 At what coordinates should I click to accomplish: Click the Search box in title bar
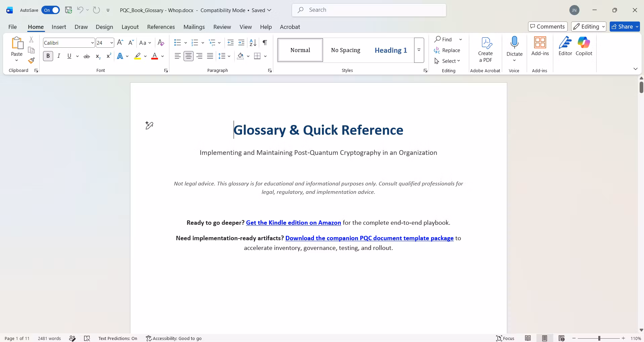369,10
